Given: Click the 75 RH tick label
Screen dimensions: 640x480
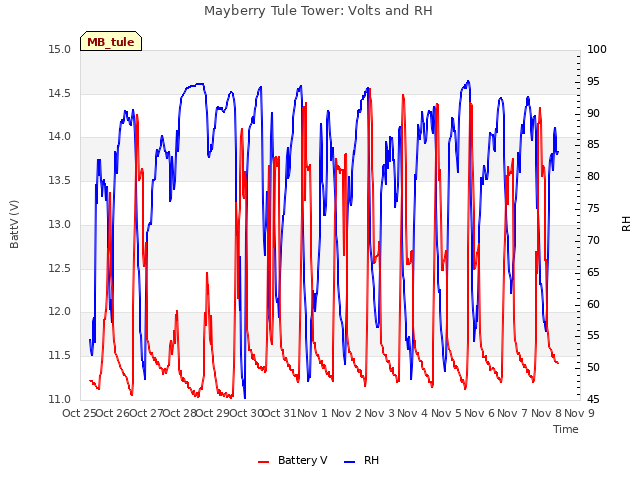Looking at the screenshot, I should coord(593,209).
